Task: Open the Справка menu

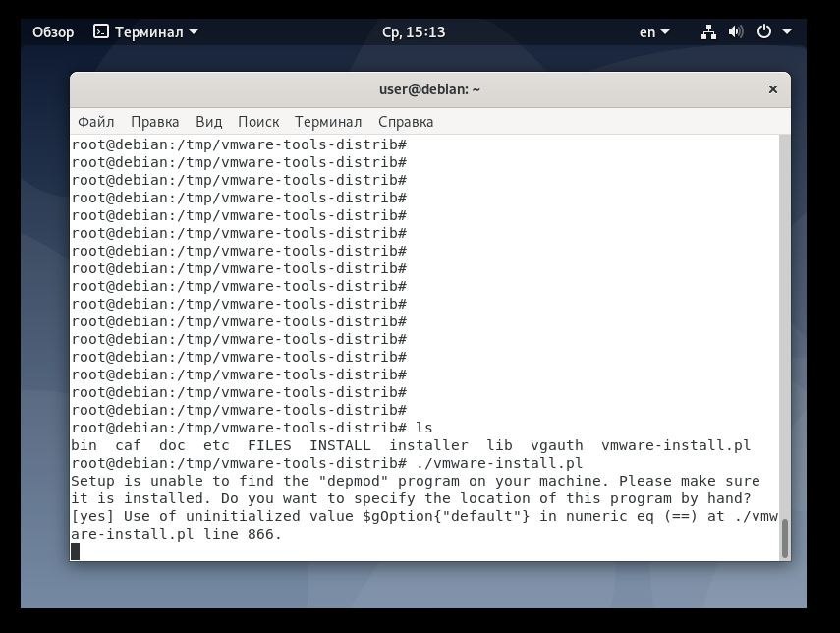Action: [406, 122]
